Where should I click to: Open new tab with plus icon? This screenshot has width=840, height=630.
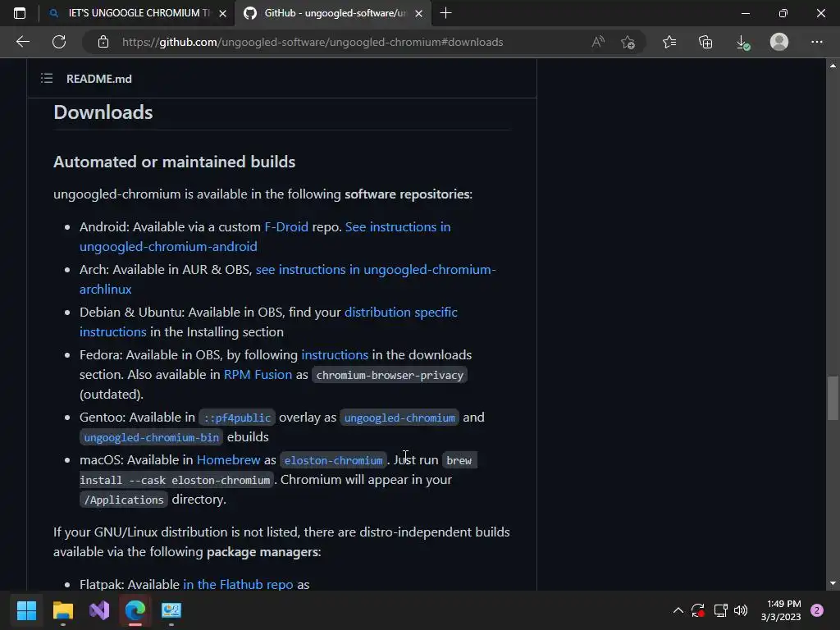coord(445,13)
